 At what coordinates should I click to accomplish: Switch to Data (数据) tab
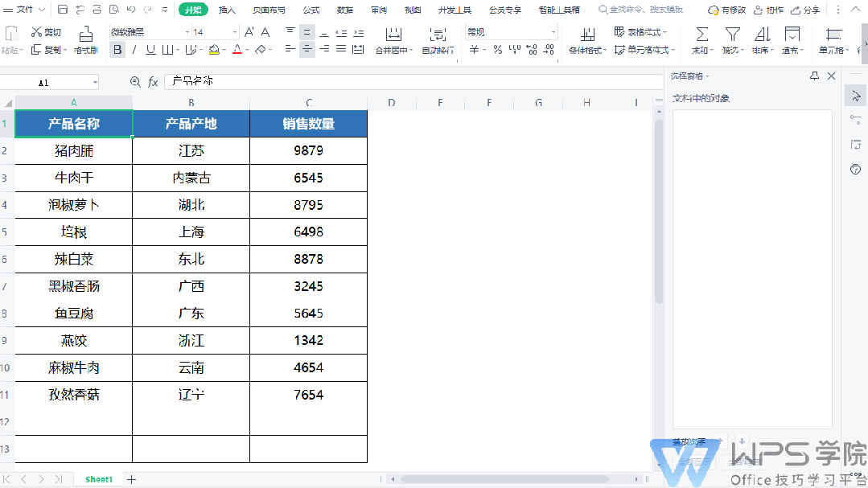[x=345, y=10]
